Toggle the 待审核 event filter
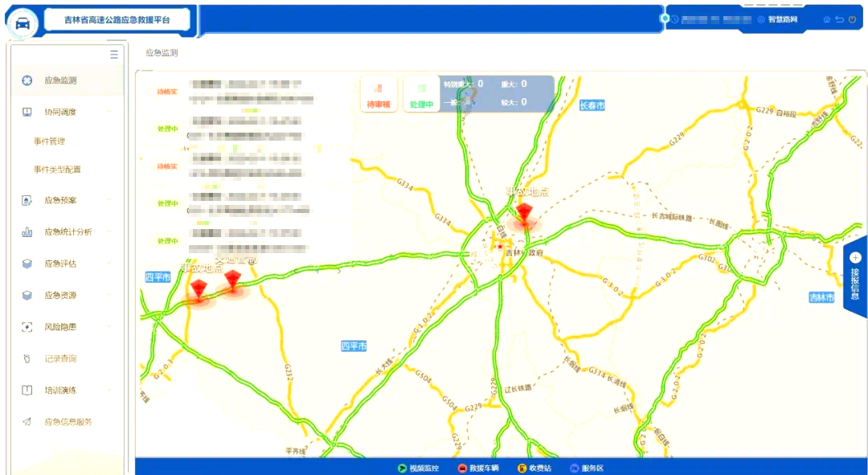This screenshot has height=475, width=868. pyautogui.click(x=378, y=92)
